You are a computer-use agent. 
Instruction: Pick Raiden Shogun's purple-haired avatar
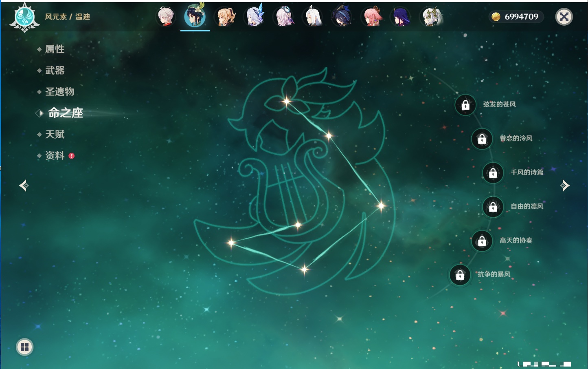pyautogui.click(x=401, y=17)
